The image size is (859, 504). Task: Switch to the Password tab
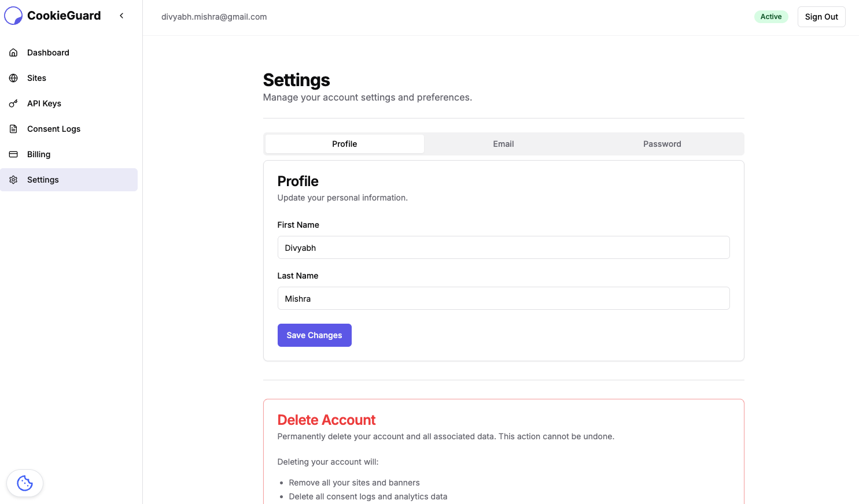[662, 143]
